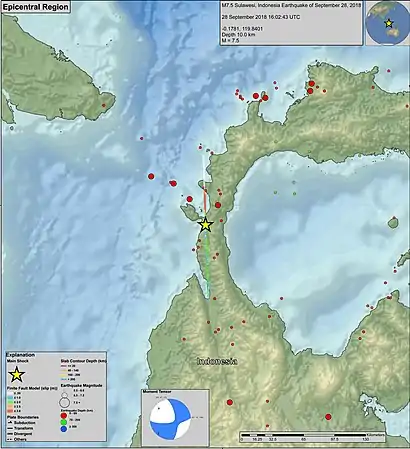The width and height of the screenshot is (410, 449).
Task: Click the Moment Tensor beachball diagram
Action: [x=170, y=418]
